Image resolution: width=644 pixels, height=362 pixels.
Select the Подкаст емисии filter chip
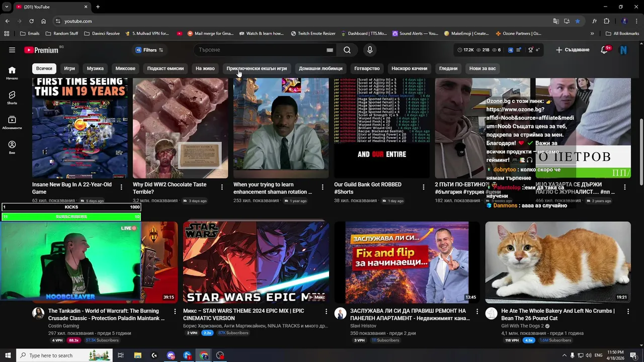166,68
